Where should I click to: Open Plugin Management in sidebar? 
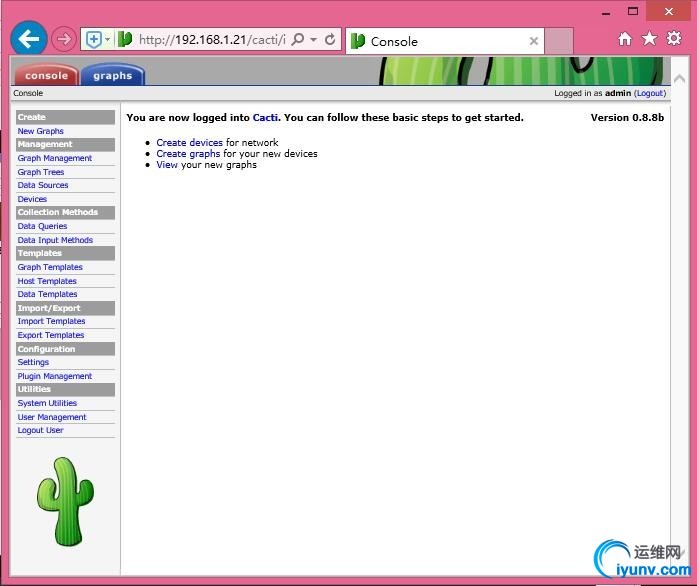click(x=55, y=376)
